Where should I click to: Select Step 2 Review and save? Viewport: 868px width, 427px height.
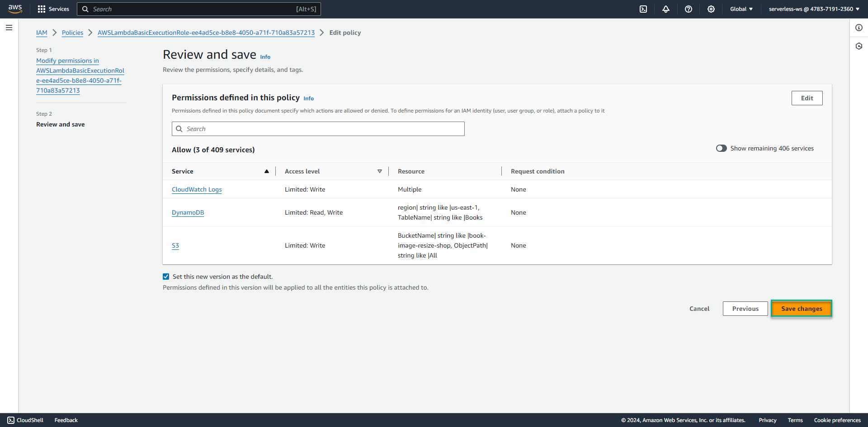tap(61, 124)
